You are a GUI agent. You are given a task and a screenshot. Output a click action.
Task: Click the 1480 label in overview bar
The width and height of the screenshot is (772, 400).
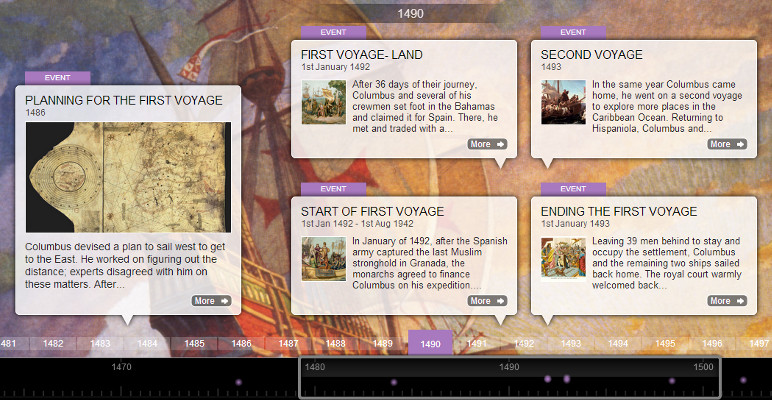tap(315, 367)
